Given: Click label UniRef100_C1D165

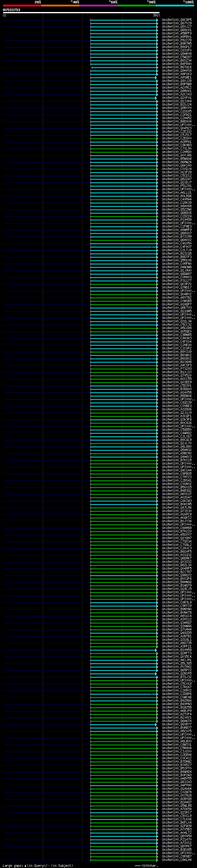Looking at the screenshot, I should coord(177,111).
